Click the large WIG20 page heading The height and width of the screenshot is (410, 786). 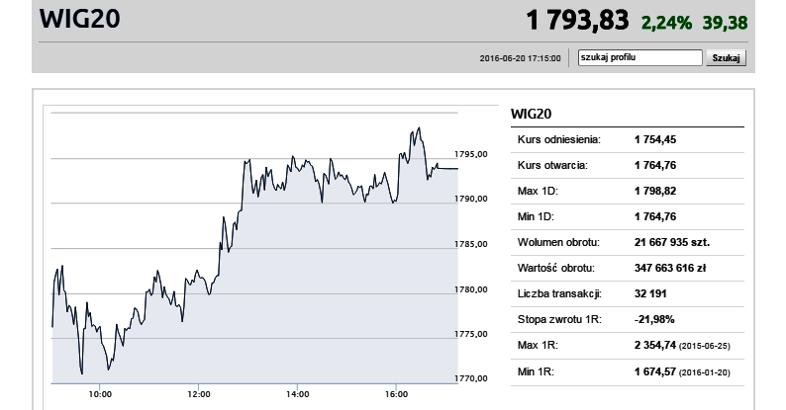[75, 20]
